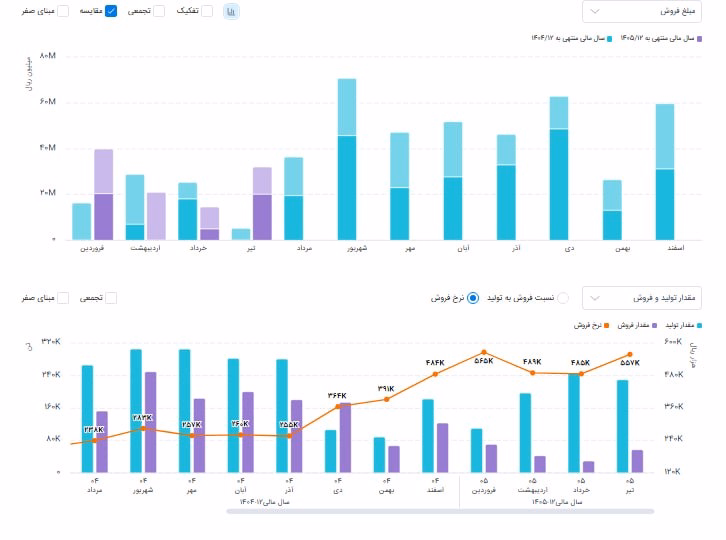726x540 pixels.
Task: Click the سال مالی۱۴۰۴-۱۲ group label
Action: click(x=264, y=502)
